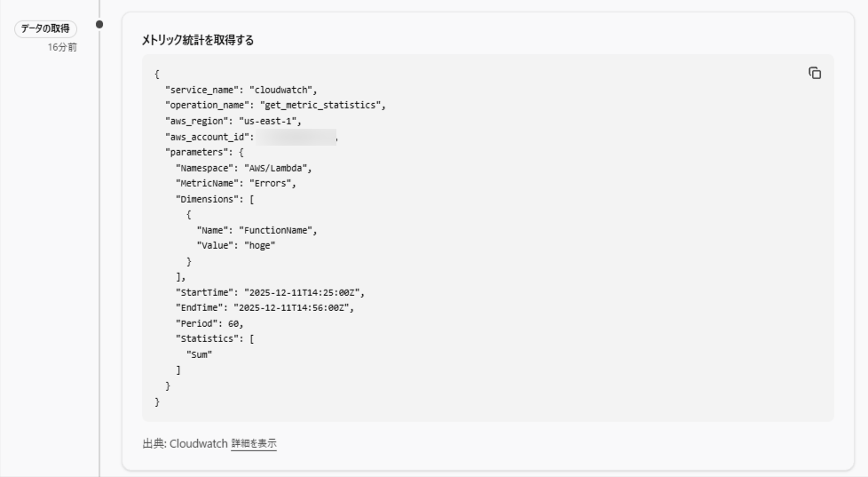Viewport: 868px width, 477px height.
Task: Click the 16分前 timestamp
Action: pyautogui.click(x=62, y=47)
